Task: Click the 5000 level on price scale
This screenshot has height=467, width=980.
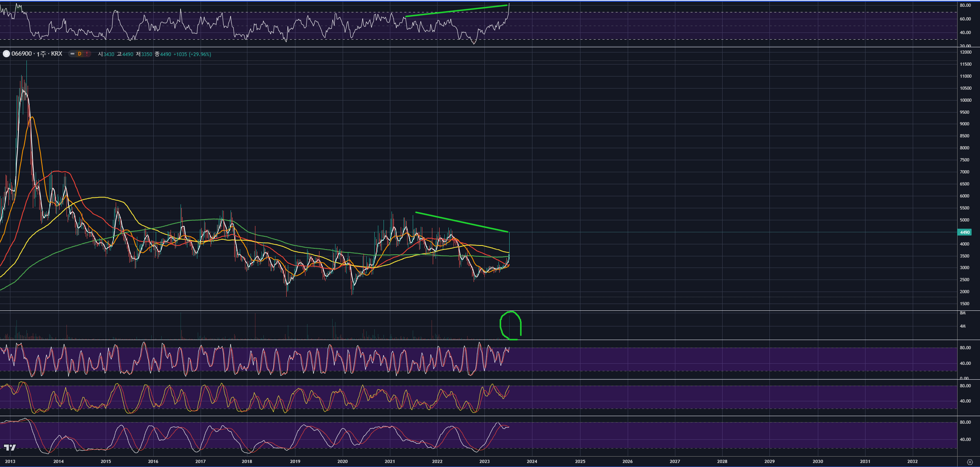Action: point(964,220)
